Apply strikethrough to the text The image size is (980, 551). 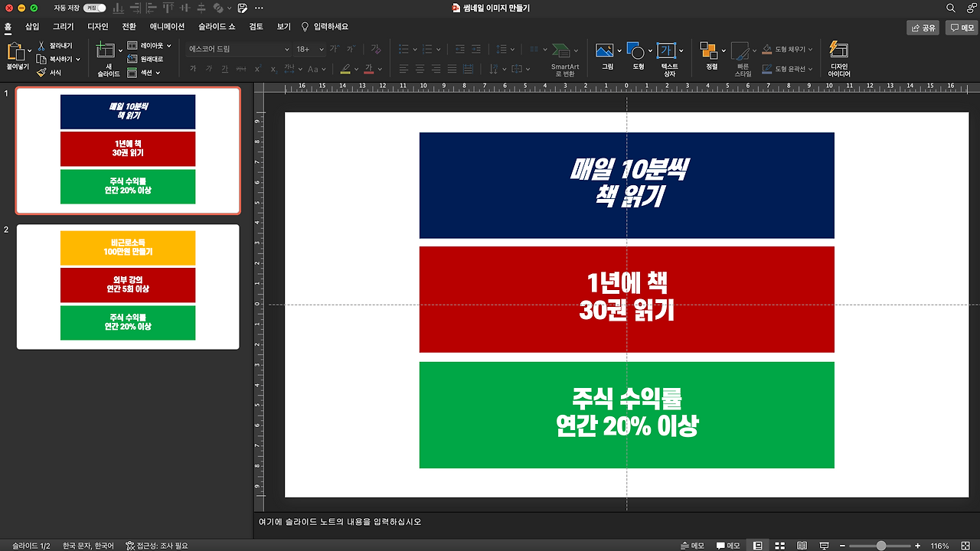(241, 68)
